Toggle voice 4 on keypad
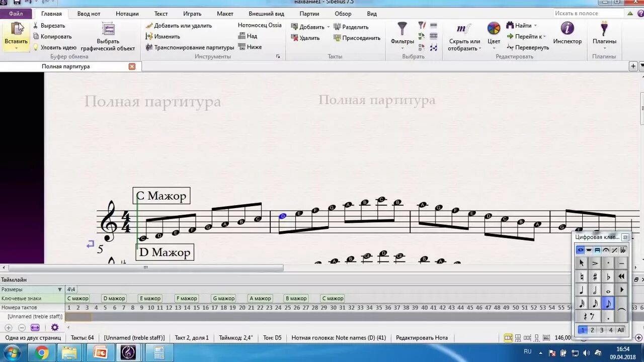 point(611,330)
